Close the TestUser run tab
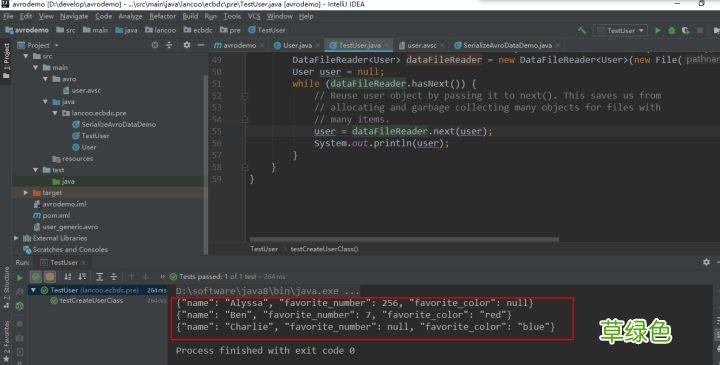The image size is (720, 365). [x=84, y=263]
